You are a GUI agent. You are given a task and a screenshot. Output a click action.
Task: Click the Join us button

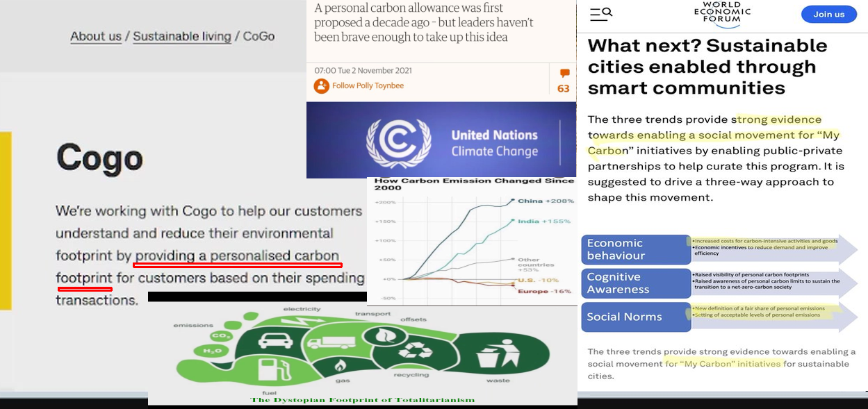829,15
